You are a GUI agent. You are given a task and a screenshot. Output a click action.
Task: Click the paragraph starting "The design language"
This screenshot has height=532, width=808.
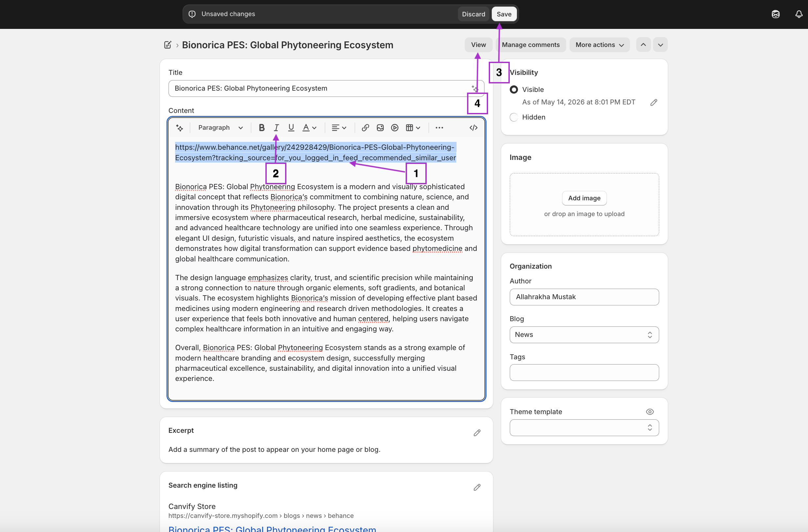(x=326, y=303)
